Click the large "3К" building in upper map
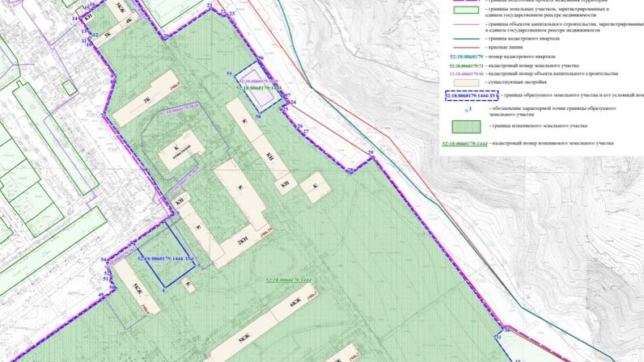This screenshot has width=644, height=362. (147, 99)
